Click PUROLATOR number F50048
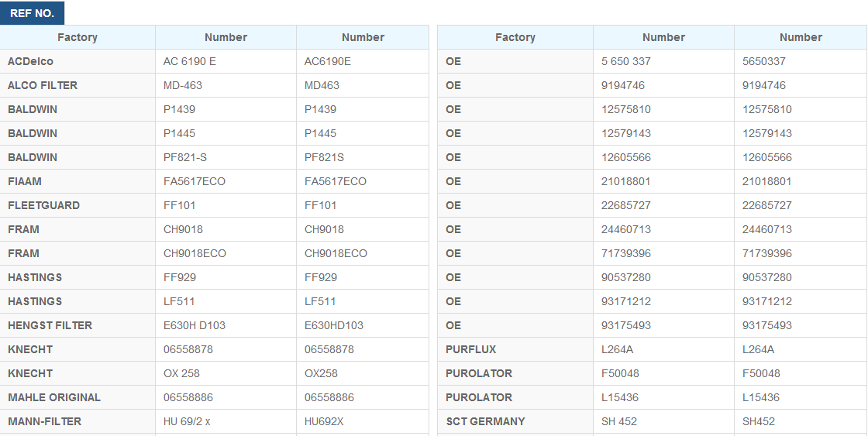868x436 pixels. tap(620, 373)
